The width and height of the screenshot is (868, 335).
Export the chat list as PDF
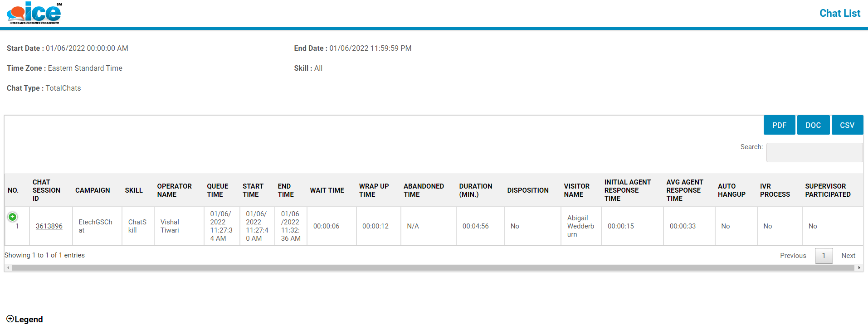(779, 125)
